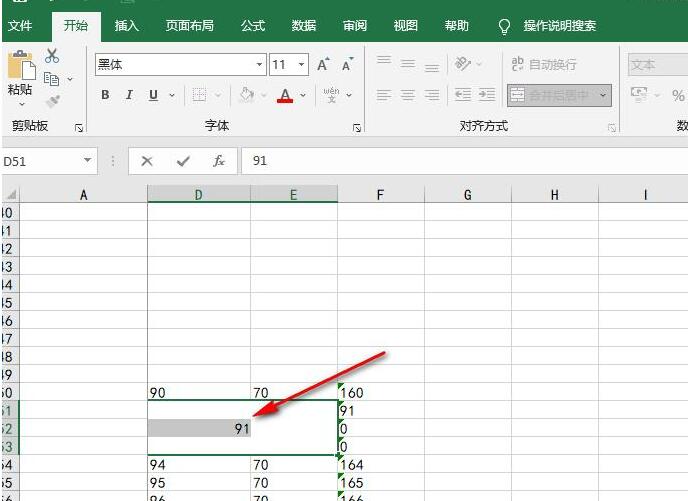Viewport: 688px width, 501px height.
Task: Align text to vertical middle
Action: 408,64
